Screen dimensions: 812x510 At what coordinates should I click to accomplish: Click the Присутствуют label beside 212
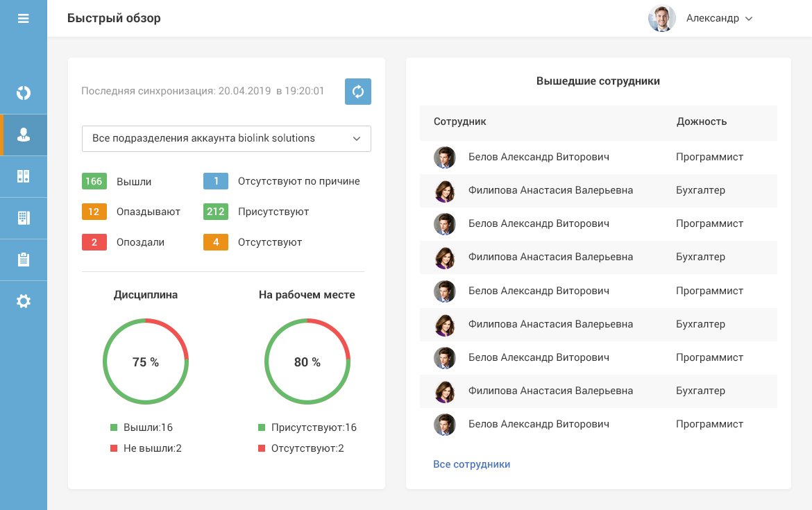coord(273,212)
